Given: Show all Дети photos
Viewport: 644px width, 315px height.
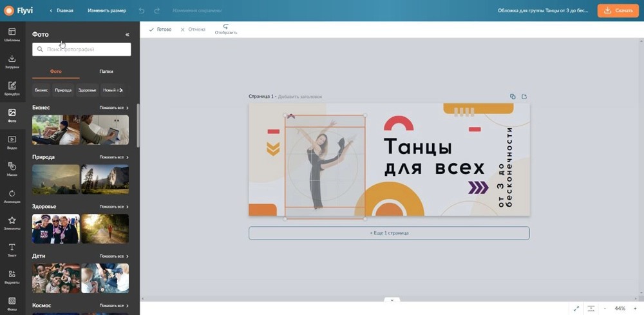Looking at the screenshot, I should click(114, 256).
